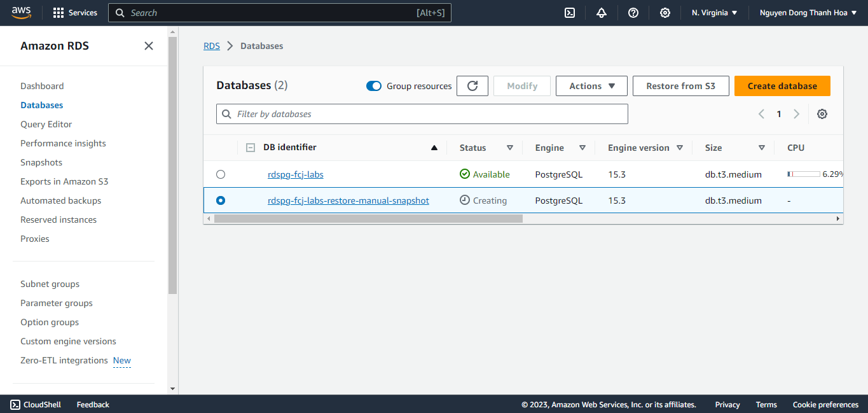This screenshot has height=413, width=868.
Task: Open the Privacy footer link
Action: 727,405
